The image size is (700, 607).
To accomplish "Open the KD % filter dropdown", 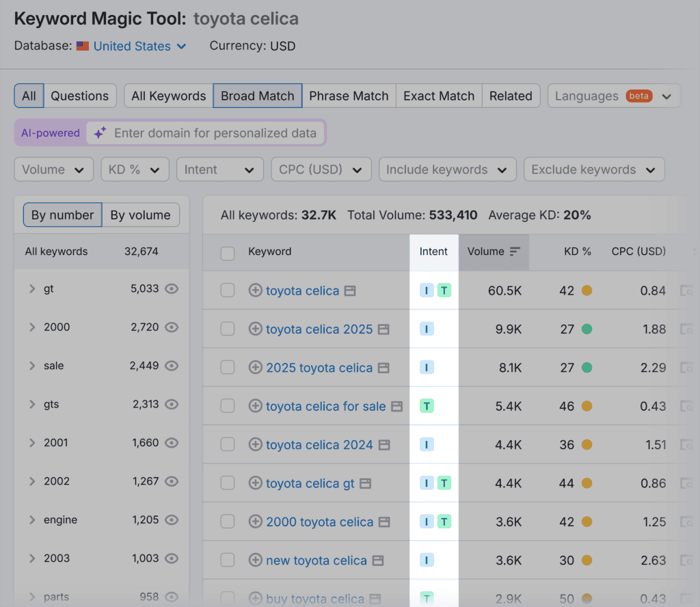I will [x=134, y=170].
